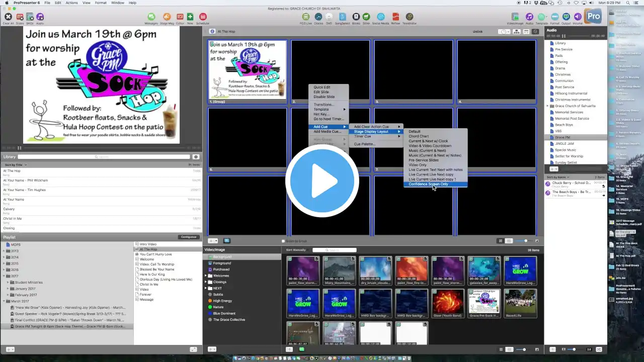Click the Clear All toolbar icon
644x362 pixels.
click(8, 18)
